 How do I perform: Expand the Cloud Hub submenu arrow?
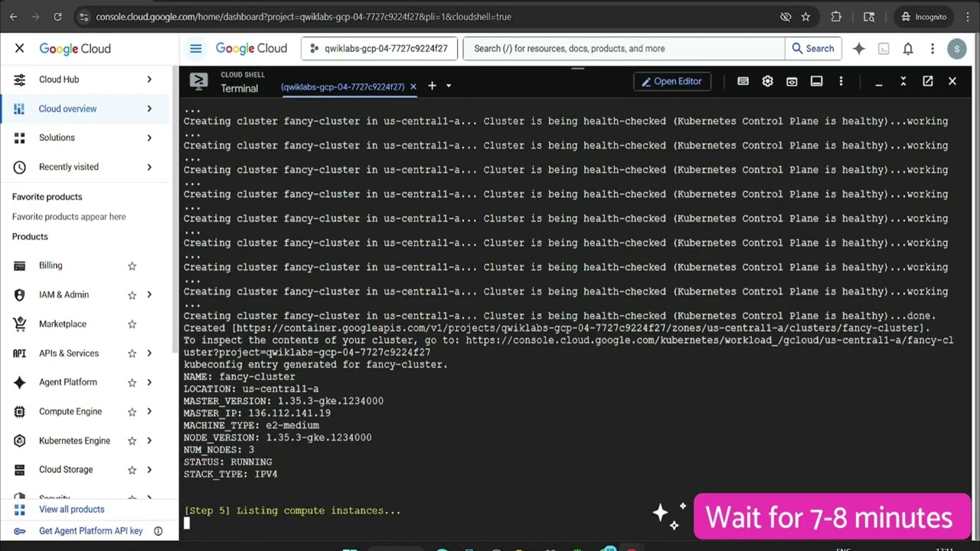[x=149, y=80]
